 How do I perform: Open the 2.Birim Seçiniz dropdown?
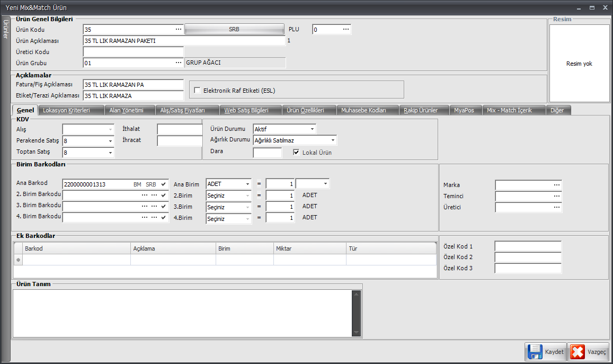coord(248,196)
